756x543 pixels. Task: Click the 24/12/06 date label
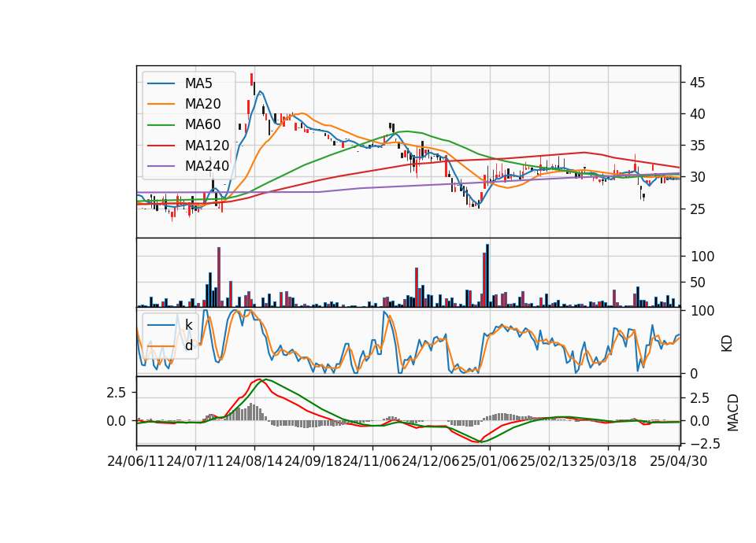coord(431,462)
